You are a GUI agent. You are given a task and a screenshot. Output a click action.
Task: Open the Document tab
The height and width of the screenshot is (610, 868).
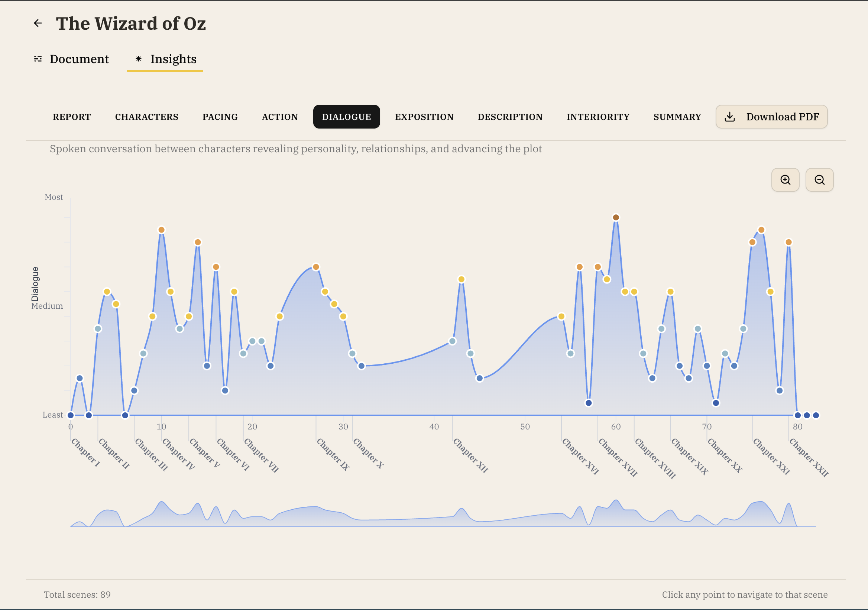coord(79,59)
